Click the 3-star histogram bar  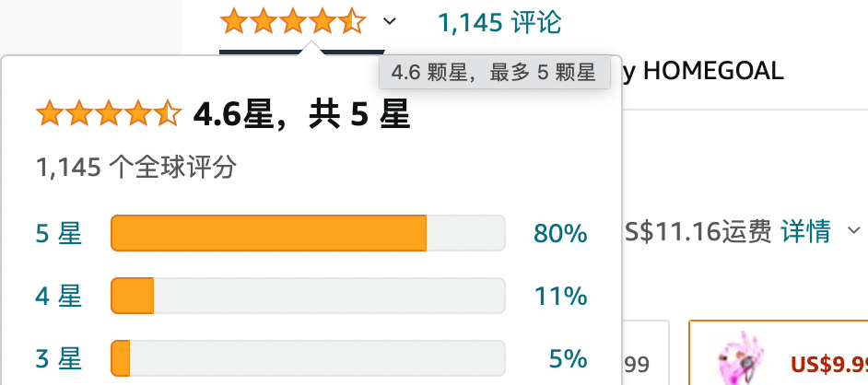coord(308,358)
